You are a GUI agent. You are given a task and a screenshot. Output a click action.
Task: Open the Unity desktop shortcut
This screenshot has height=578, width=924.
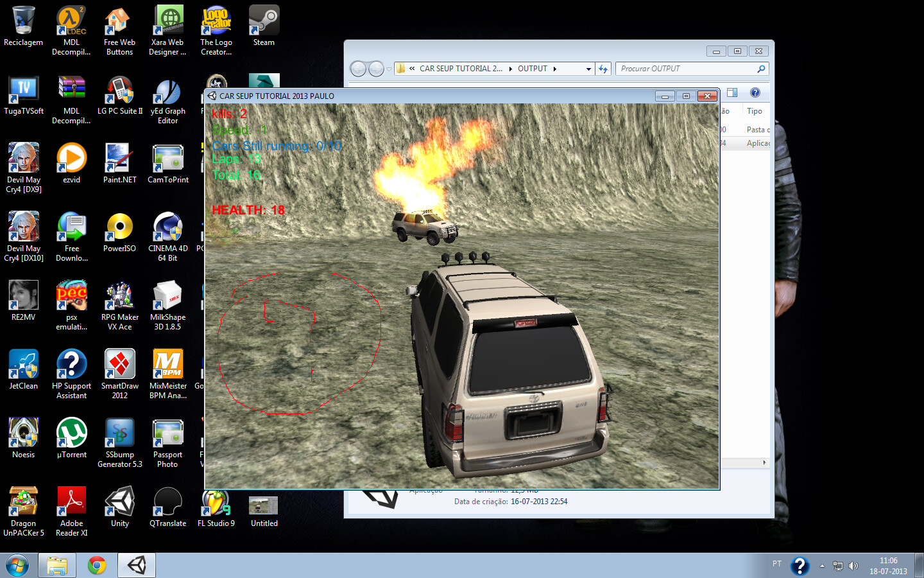pos(120,507)
